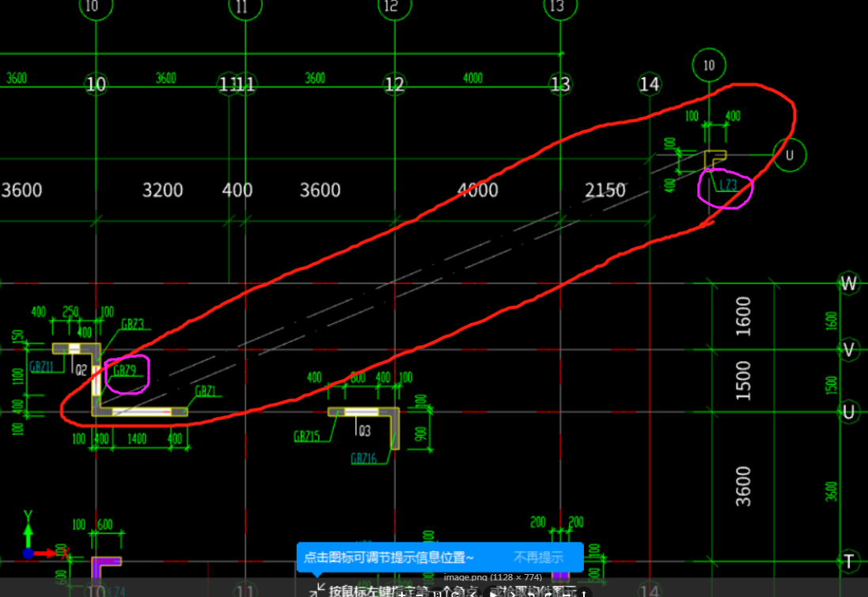
Task: Select the LZ3 column label
Action: (x=728, y=185)
